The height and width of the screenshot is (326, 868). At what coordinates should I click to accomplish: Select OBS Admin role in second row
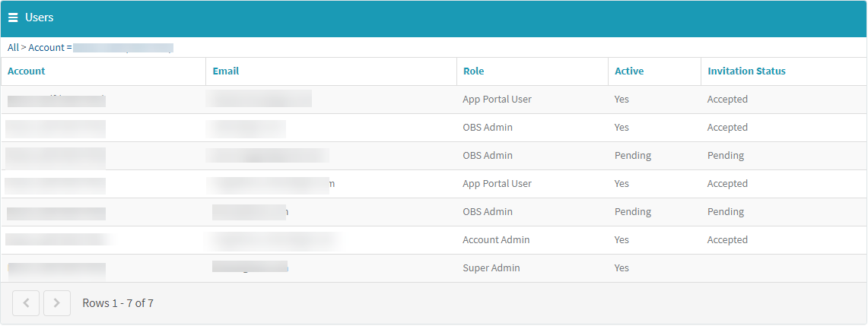[x=488, y=128]
